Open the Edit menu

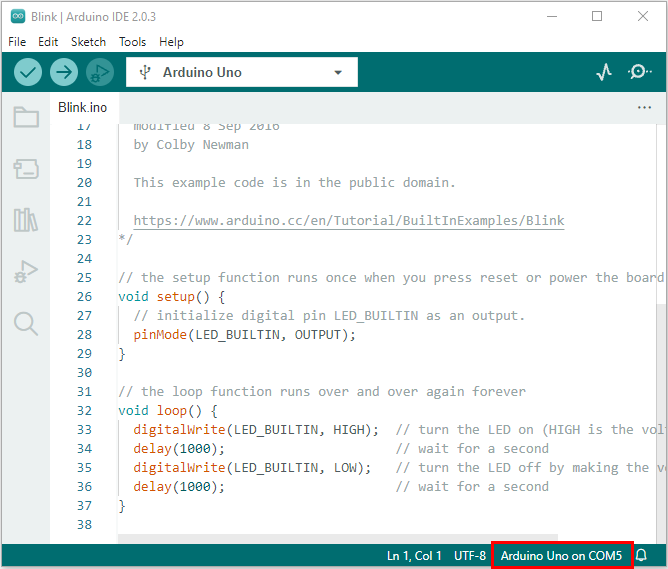[48, 42]
